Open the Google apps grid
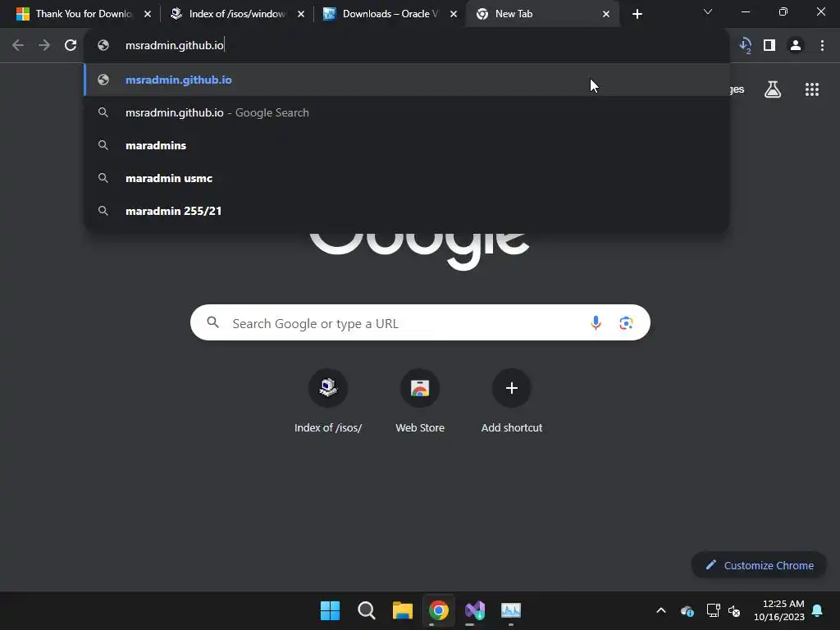 (x=812, y=89)
